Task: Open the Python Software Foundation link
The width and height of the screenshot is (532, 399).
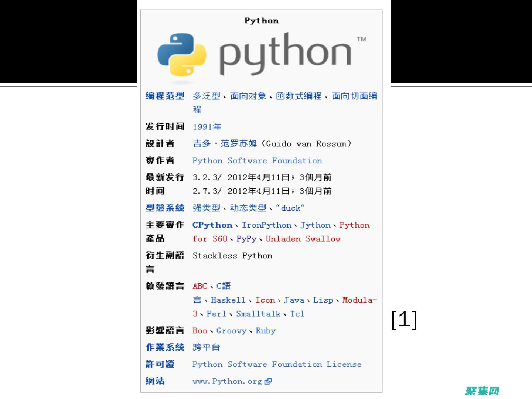Action: 257,160
